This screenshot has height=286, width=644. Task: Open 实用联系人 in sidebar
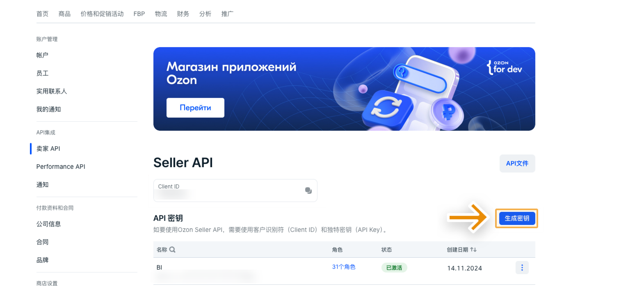coord(52,91)
